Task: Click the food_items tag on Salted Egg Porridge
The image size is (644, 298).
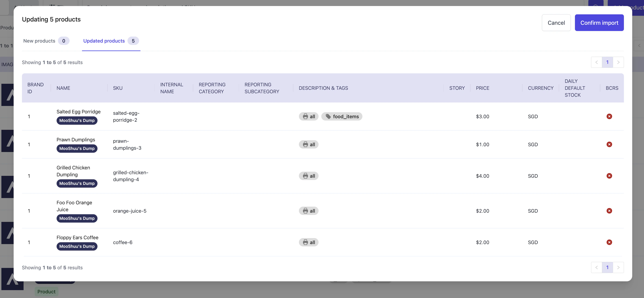Action: pos(341,116)
